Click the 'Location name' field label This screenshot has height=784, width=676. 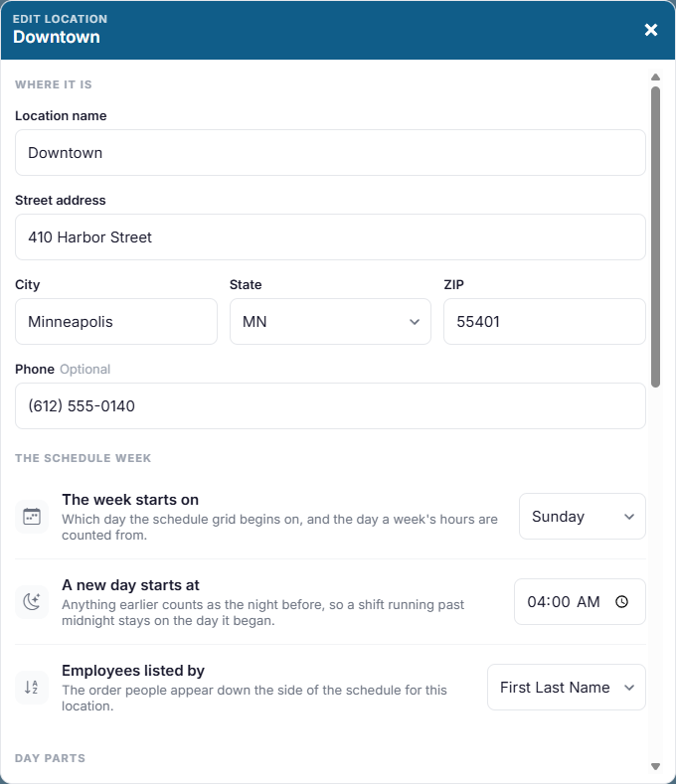[x=61, y=115]
